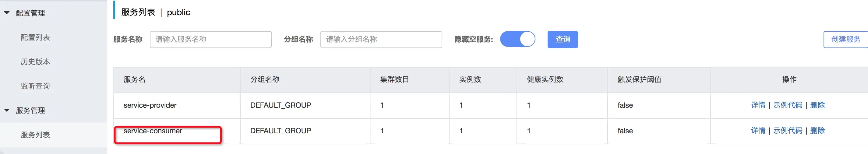Click the 查询 search button

[x=563, y=40]
